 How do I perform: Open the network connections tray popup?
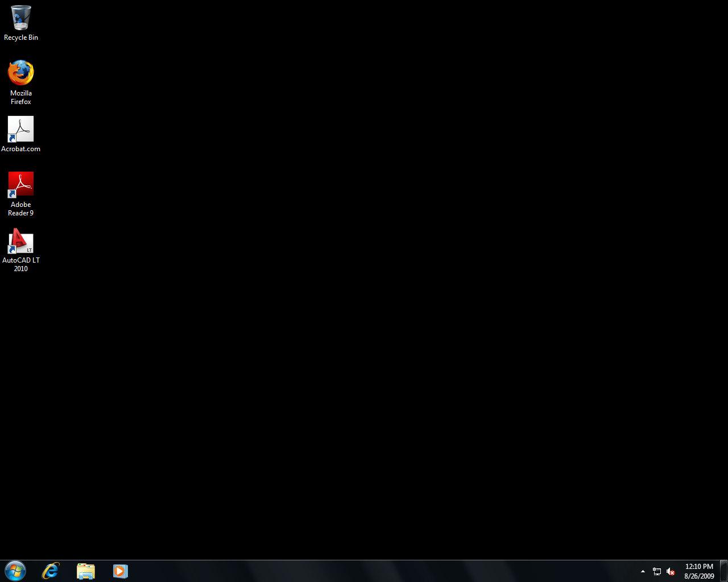[657, 571]
